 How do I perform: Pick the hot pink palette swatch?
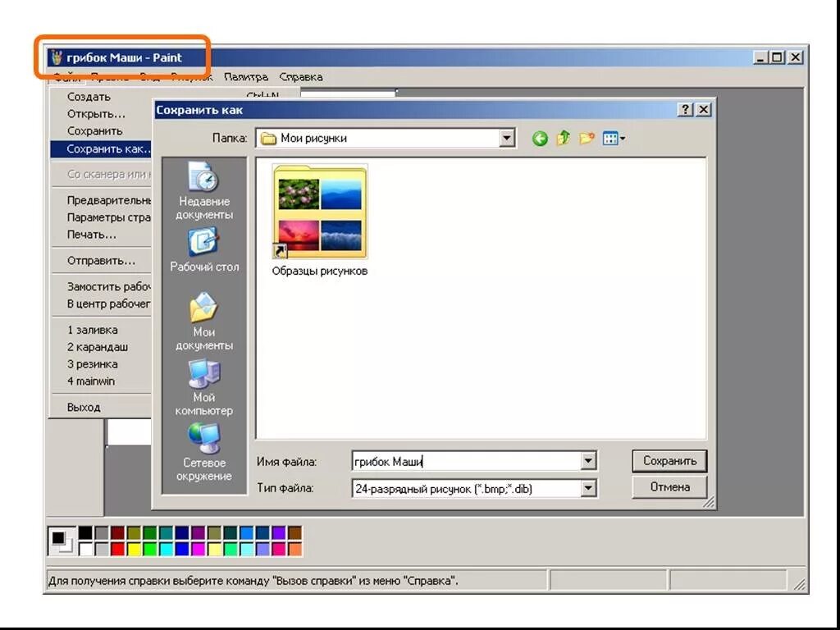click(279, 549)
